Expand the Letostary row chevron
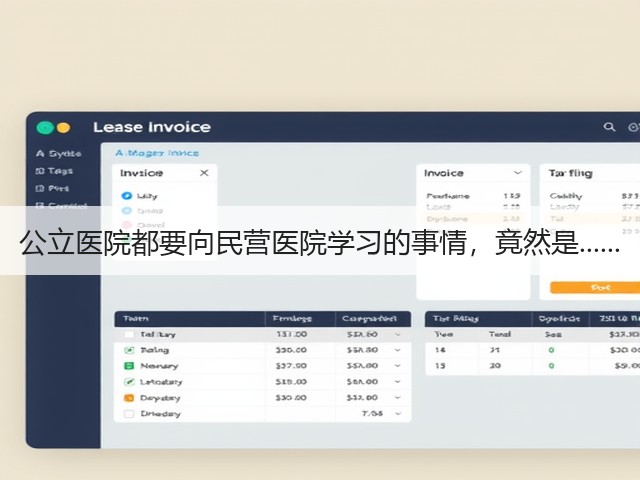This screenshot has height=480, width=640. (x=398, y=382)
